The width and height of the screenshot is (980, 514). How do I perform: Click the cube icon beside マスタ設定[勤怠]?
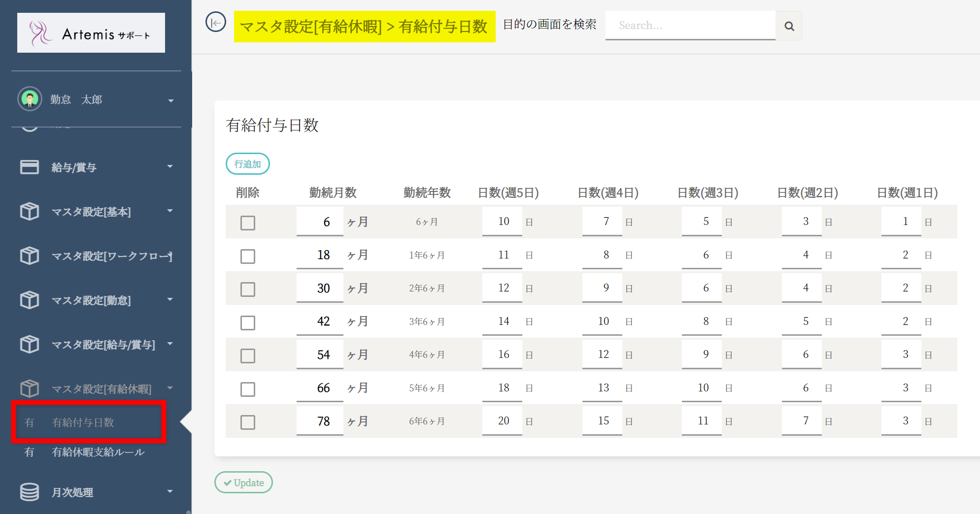click(30, 300)
